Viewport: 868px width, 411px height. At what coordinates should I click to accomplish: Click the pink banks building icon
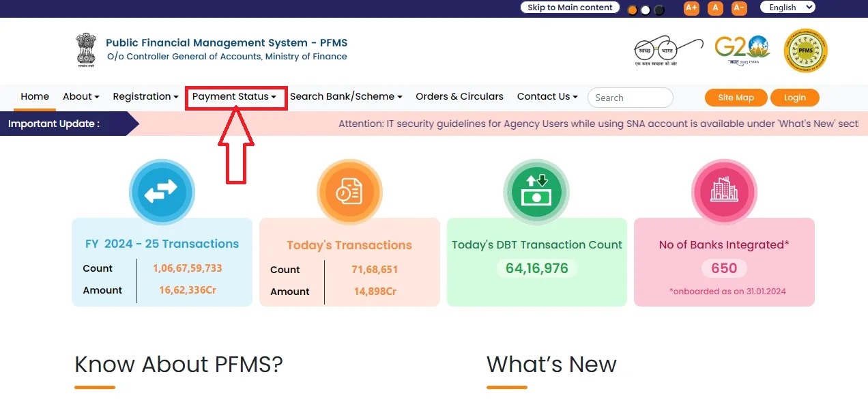point(724,193)
